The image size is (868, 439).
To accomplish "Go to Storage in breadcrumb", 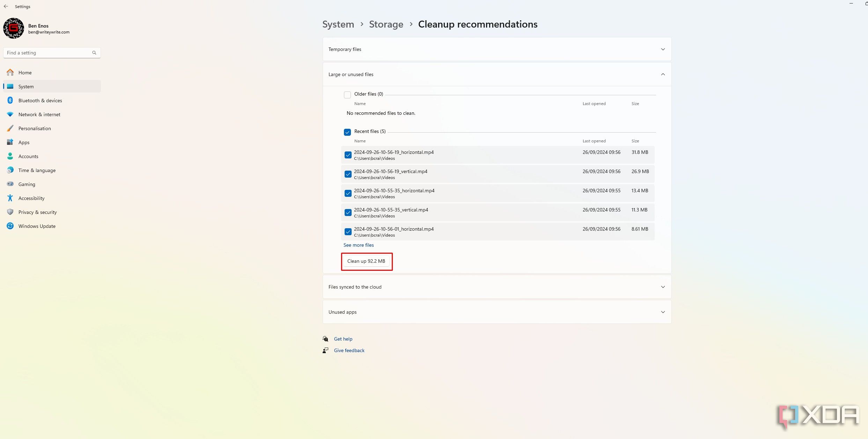I will (x=386, y=24).
